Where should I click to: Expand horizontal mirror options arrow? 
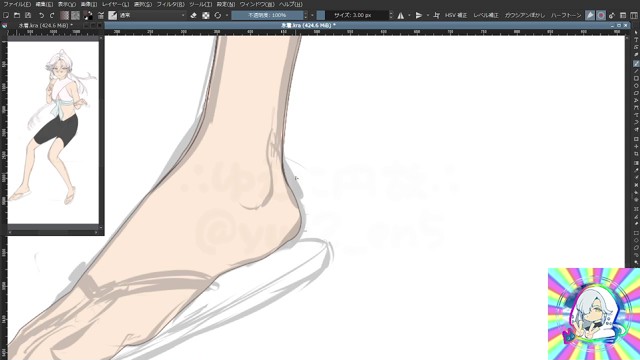point(409,16)
